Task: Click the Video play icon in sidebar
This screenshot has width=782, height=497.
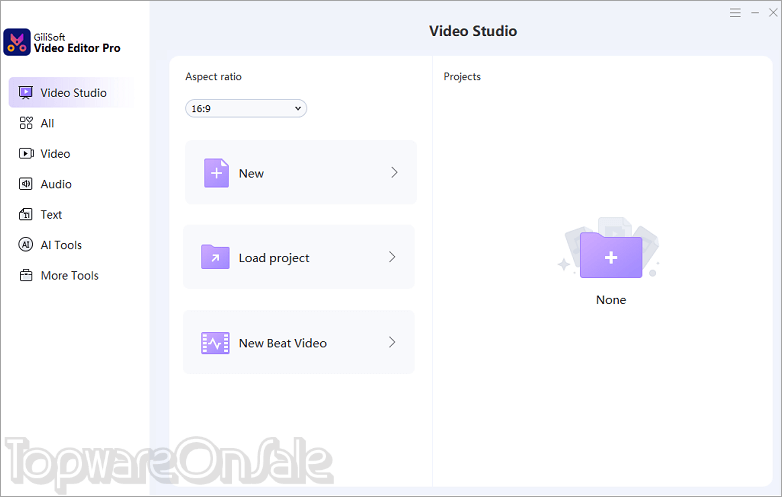Action: 26,154
